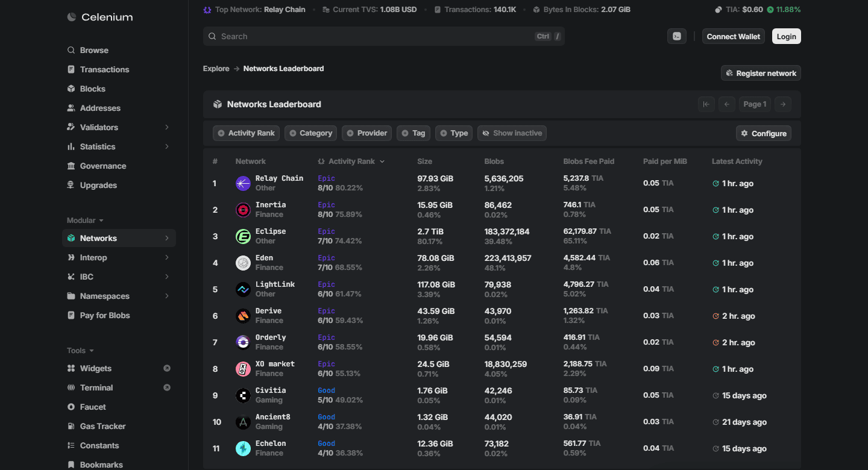Image resolution: width=868 pixels, height=470 pixels.
Task: Open the Category filter dropdown
Action: click(x=310, y=133)
